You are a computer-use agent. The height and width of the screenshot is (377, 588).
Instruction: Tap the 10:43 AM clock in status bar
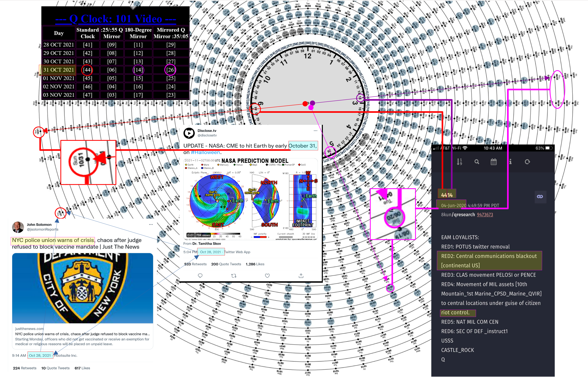click(493, 148)
